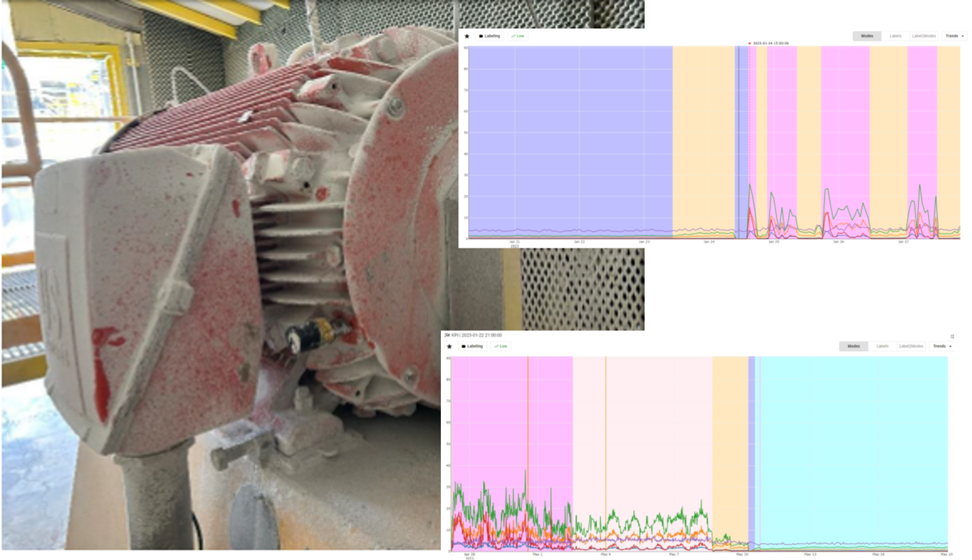Click the star icon in the upper chart
Screen dimensions: 972x560
(467, 36)
